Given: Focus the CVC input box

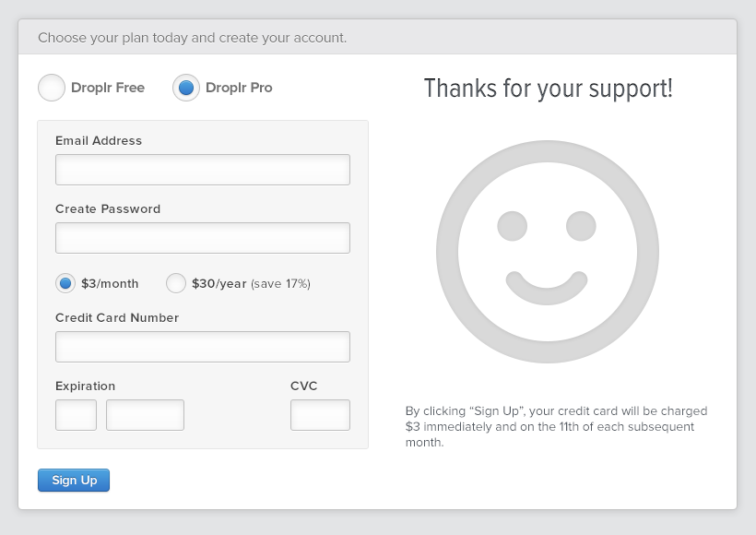Looking at the screenshot, I should 320,415.
